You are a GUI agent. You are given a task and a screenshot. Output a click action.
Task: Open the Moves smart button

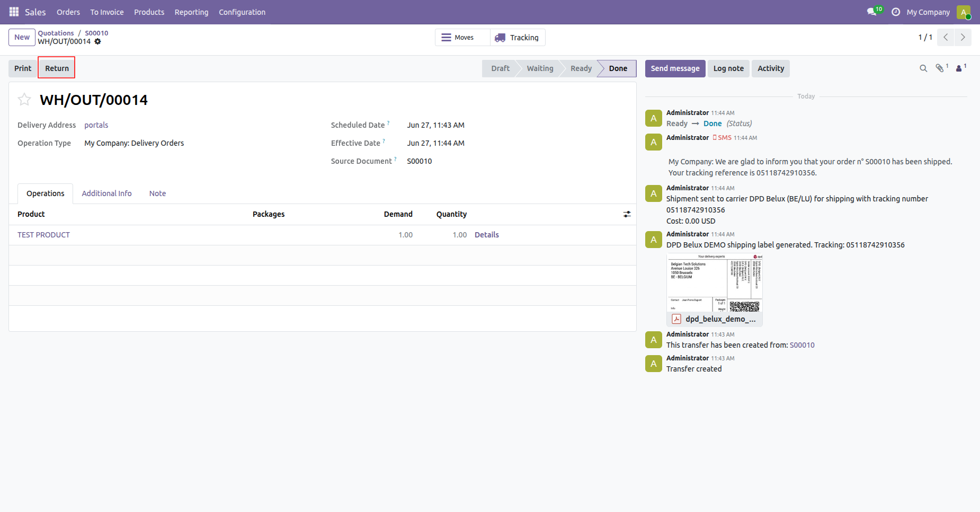point(462,37)
